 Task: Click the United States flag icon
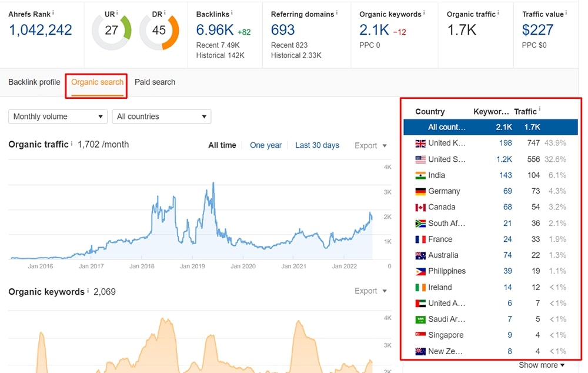pos(420,159)
